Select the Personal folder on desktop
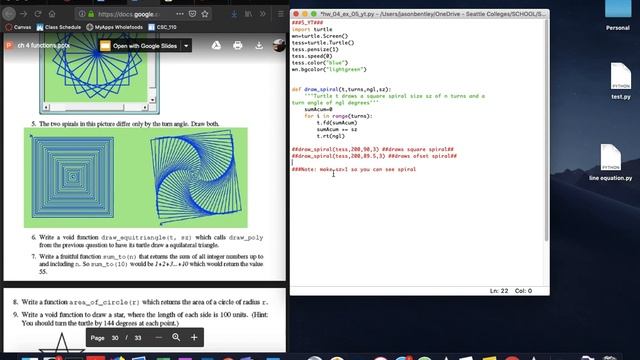Viewport: 640px width, 360px height. (x=618, y=16)
